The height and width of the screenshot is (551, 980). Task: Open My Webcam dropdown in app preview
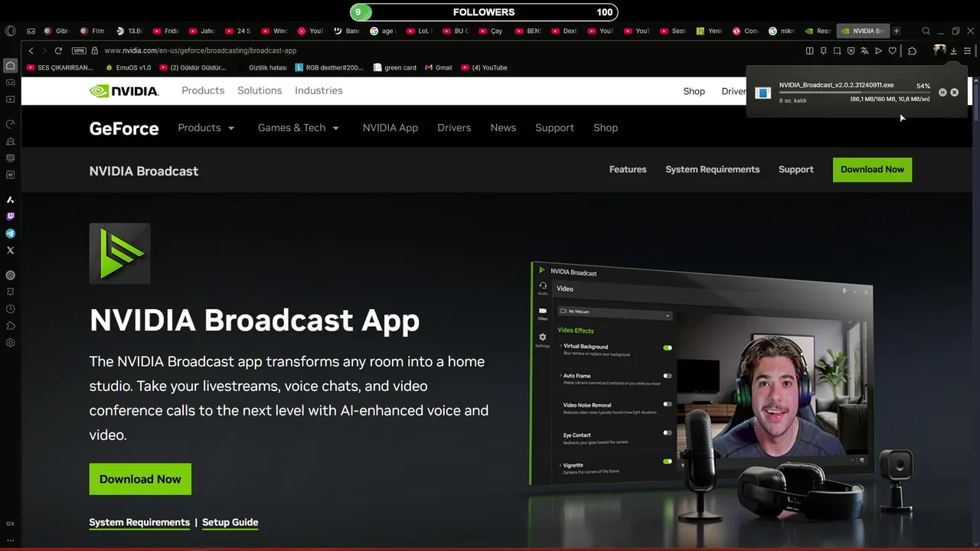(615, 312)
